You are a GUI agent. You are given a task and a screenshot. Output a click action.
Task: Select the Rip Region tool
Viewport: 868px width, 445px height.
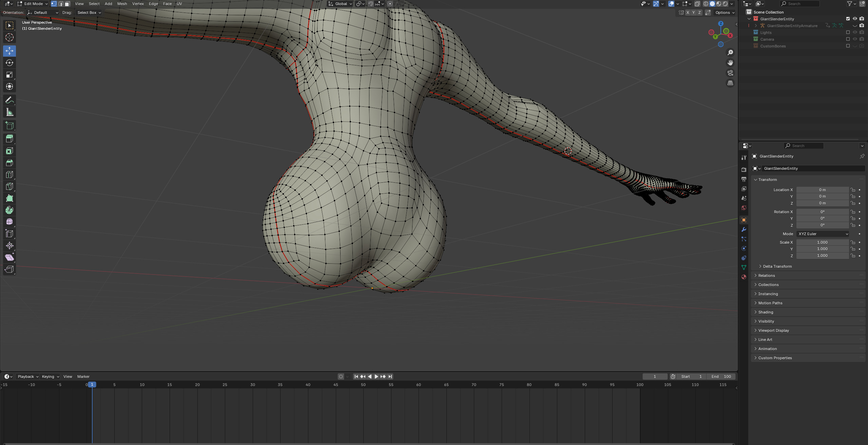tap(9, 269)
